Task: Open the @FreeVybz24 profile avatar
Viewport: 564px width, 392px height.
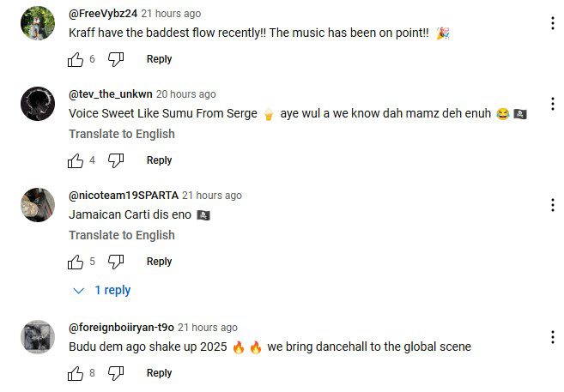Action: pos(38,24)
